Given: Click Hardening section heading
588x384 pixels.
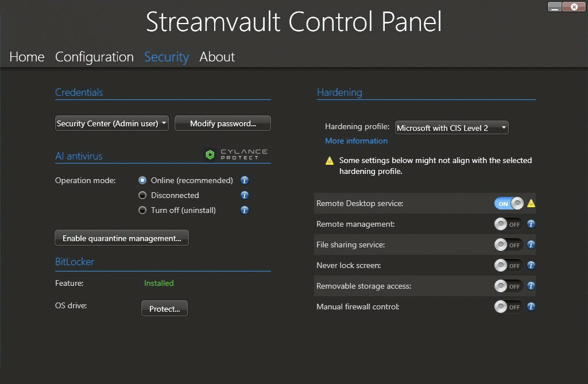Looking at the screenshot, I should coord(339,92).
